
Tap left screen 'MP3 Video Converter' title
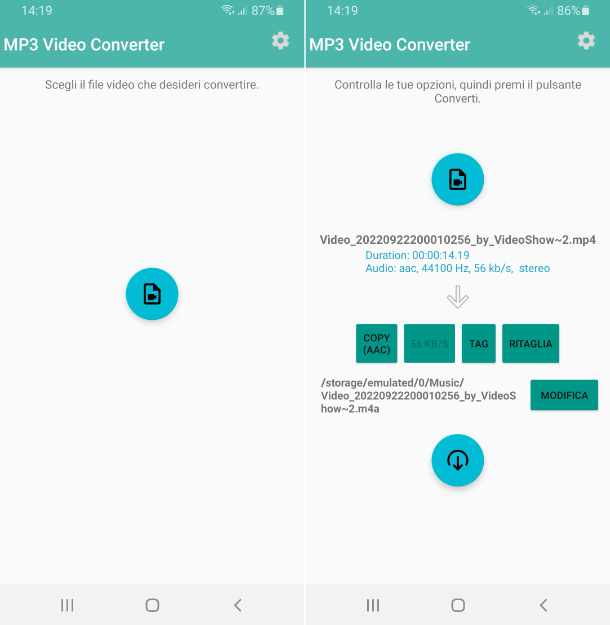[x=84, y=45]
